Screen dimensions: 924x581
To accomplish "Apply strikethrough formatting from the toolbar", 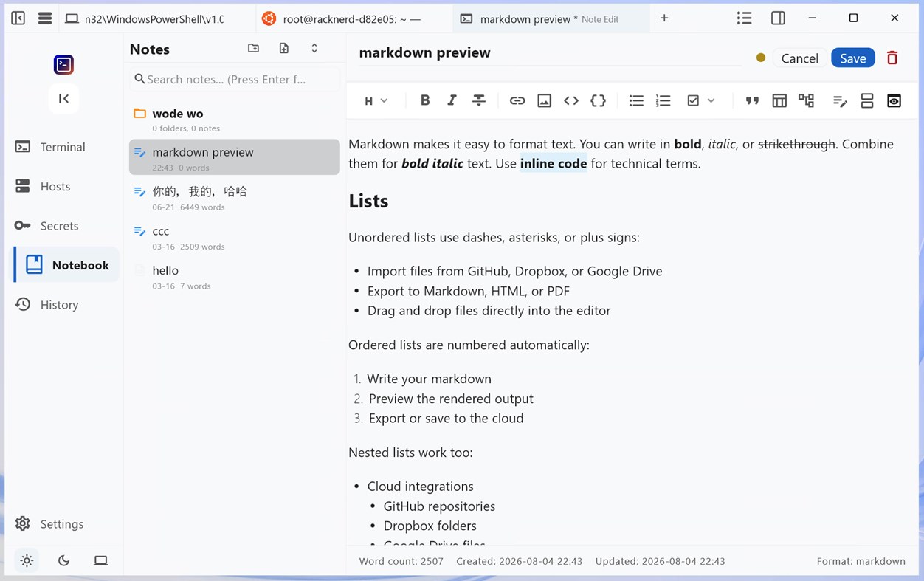I will click(x=479, y=100).
